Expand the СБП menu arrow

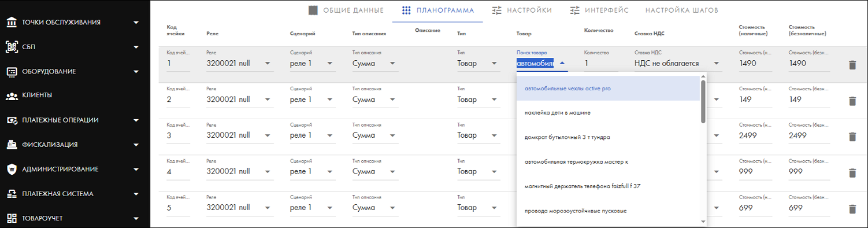136,47
